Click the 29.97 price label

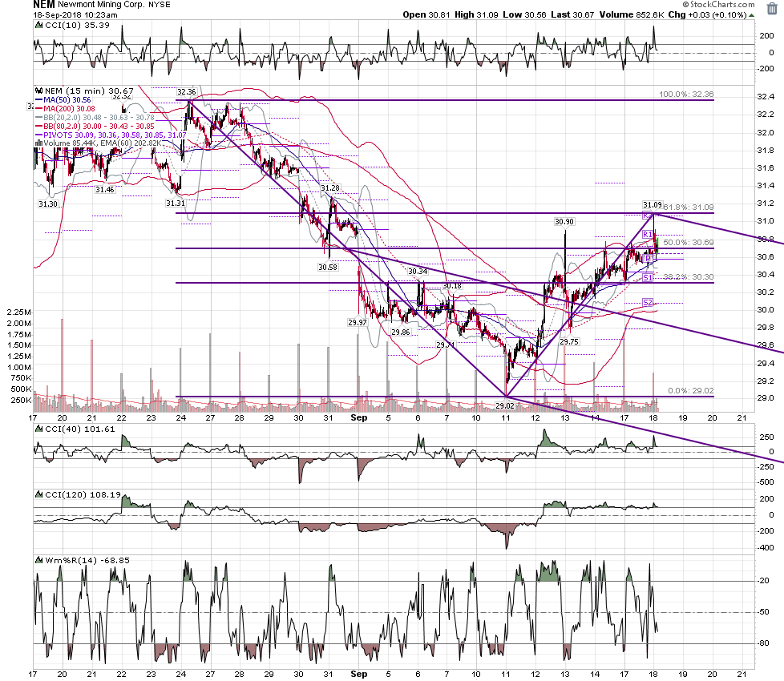pos(358,323)
